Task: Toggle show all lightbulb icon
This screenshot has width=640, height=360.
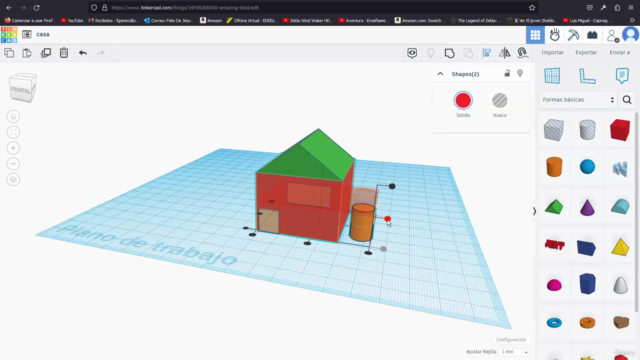Action: [x=431, y=53]
